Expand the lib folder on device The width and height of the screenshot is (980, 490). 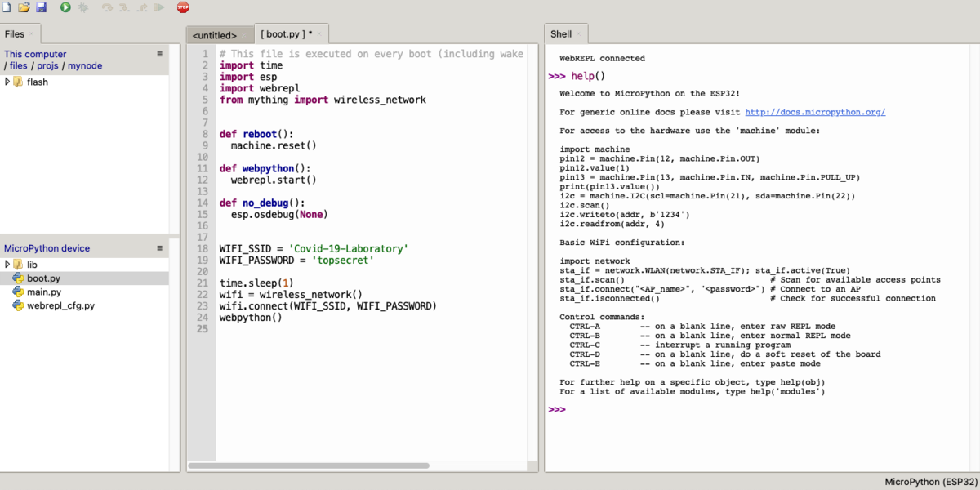(x=7, y=265)
